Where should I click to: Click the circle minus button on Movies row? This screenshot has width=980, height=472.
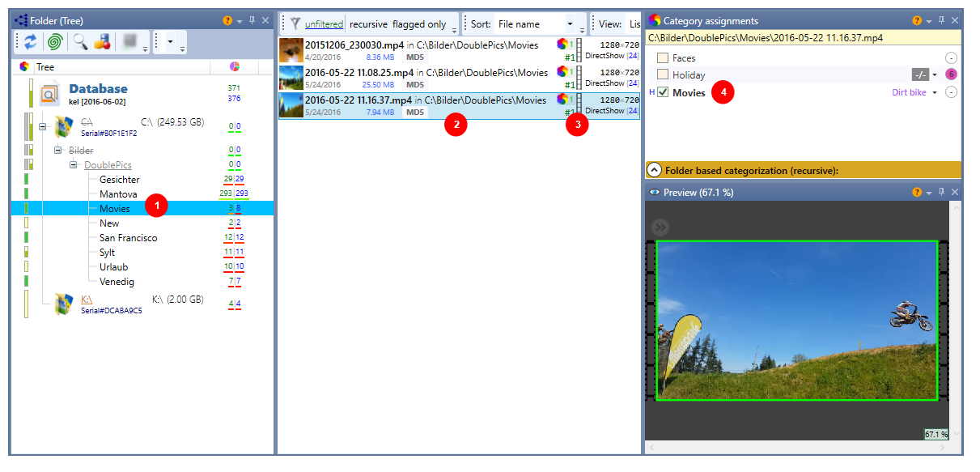(951, 92)
